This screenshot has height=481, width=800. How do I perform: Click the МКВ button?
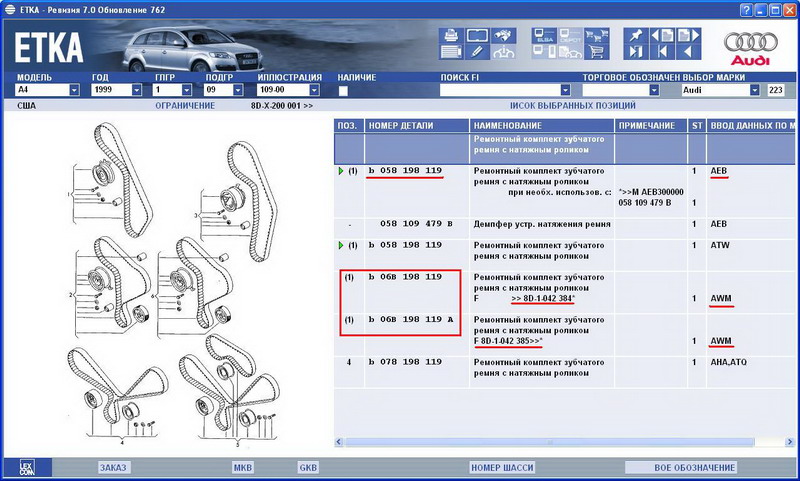pos(242,467)
